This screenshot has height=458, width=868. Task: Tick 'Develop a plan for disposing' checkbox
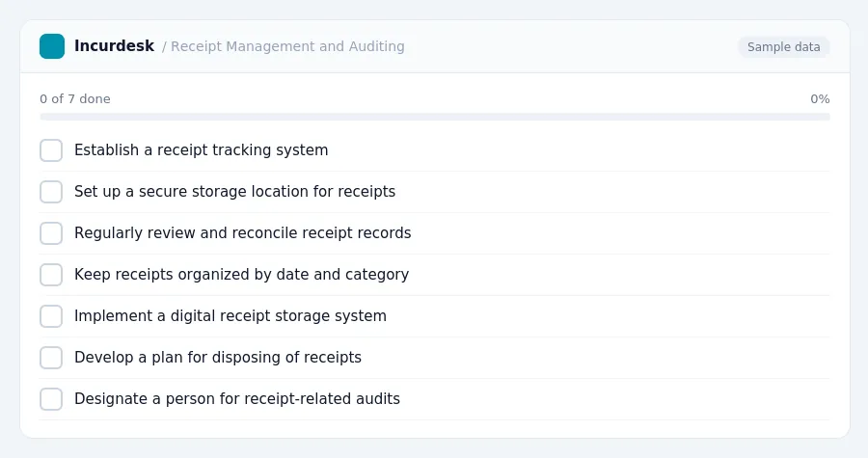pyautogui.click(x=51, y=358)
